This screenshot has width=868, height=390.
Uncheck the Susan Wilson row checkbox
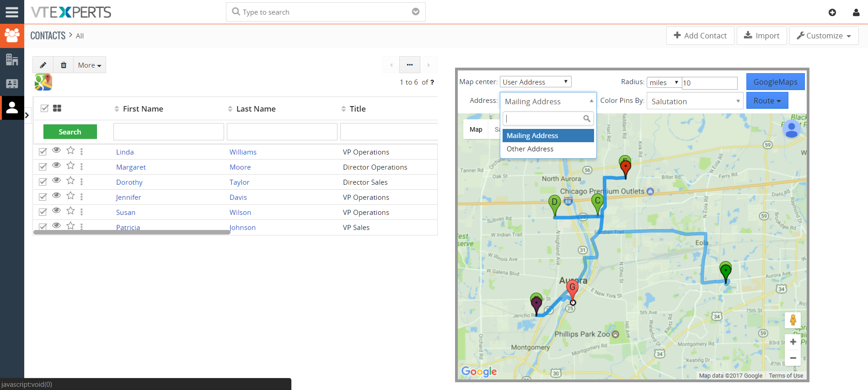tap(43, 212)
